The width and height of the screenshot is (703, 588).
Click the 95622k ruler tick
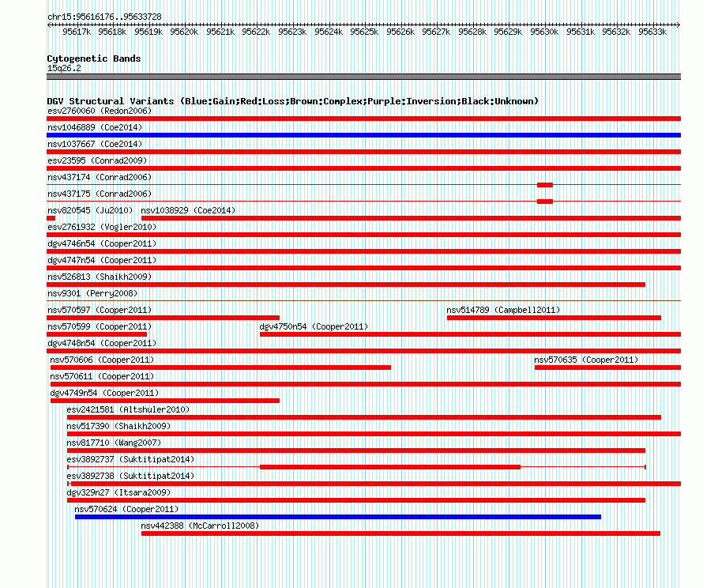click(256, 32)
